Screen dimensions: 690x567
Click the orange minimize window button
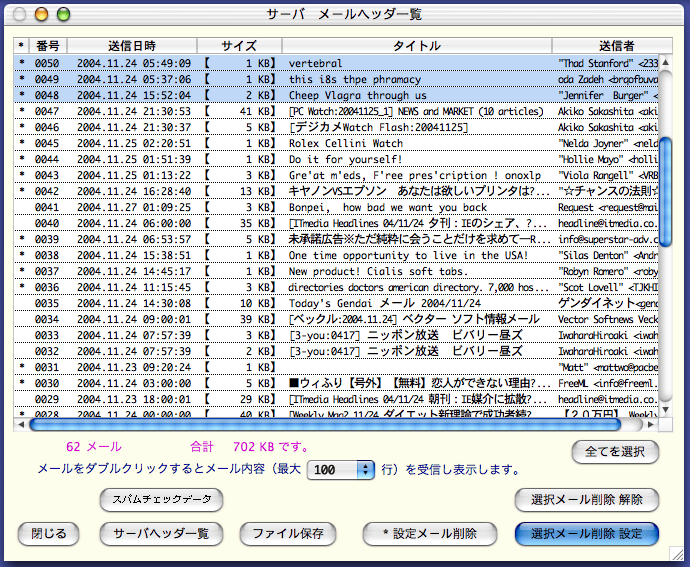(41, 15)
